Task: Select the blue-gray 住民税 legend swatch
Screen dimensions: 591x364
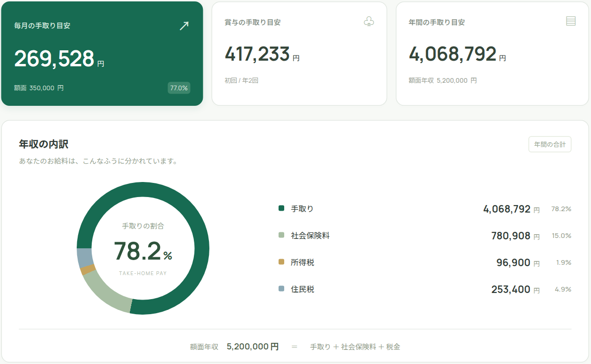Action: [x=281, y=288]
